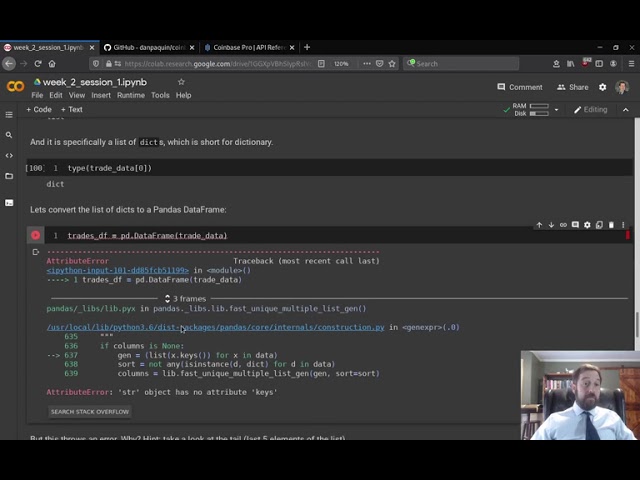Click the Share button
The height and width of the screenshot is (480, 640).
coord(573,87)
